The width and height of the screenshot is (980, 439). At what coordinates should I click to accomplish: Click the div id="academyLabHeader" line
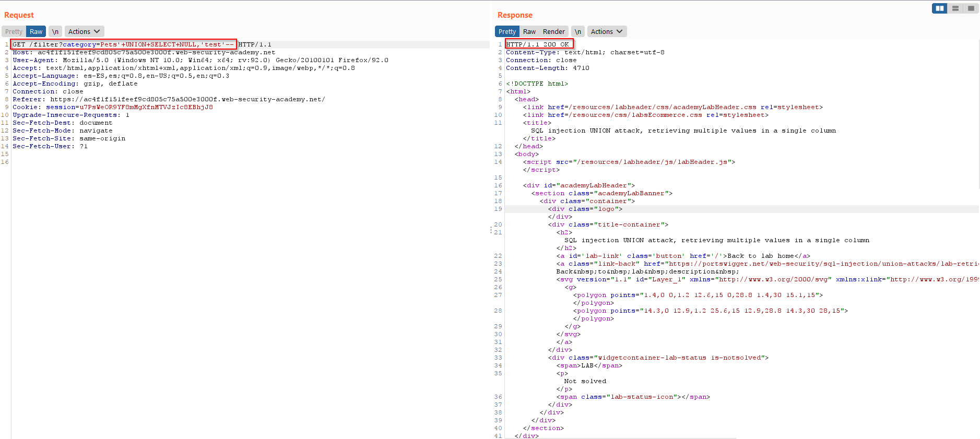[x=579, y=185]
